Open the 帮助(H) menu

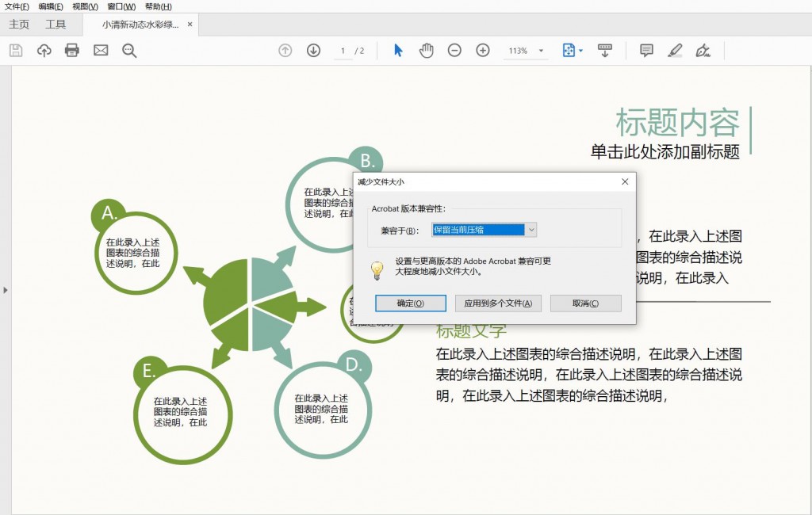click(158, 6)
